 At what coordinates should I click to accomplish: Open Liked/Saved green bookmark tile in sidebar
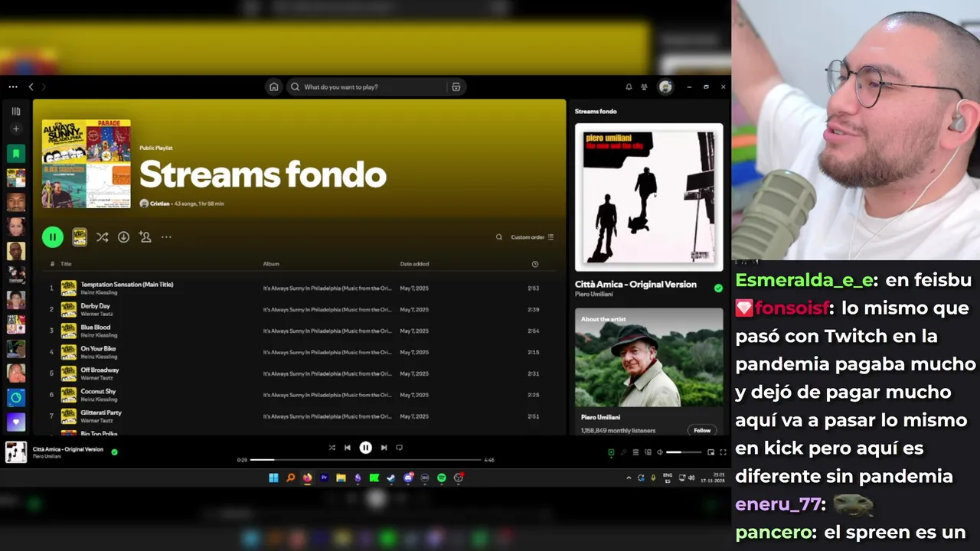[16, 153]
